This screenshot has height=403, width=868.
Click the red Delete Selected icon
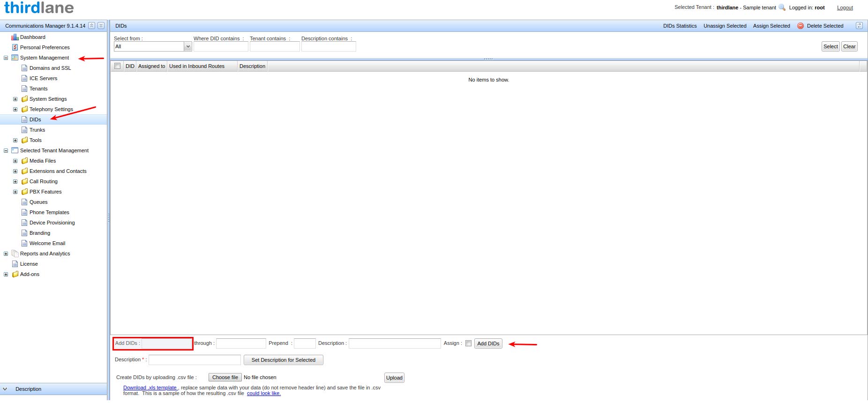click(x=801, y=26)
